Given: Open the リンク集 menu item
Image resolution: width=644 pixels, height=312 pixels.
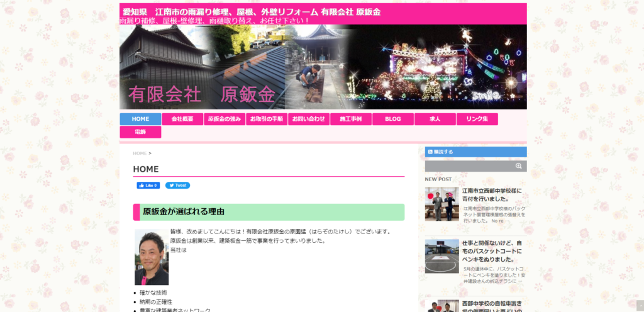Looking at the screenshot, I should 477,119.
